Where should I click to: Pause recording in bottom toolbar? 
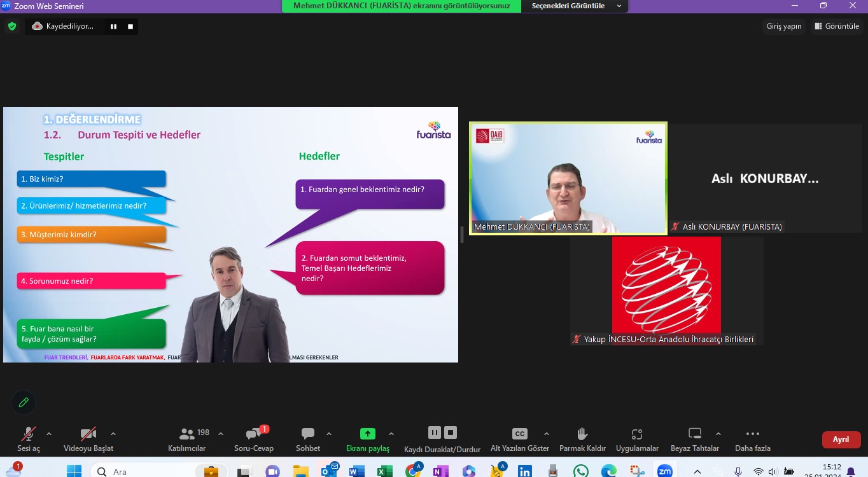point(435,432)
